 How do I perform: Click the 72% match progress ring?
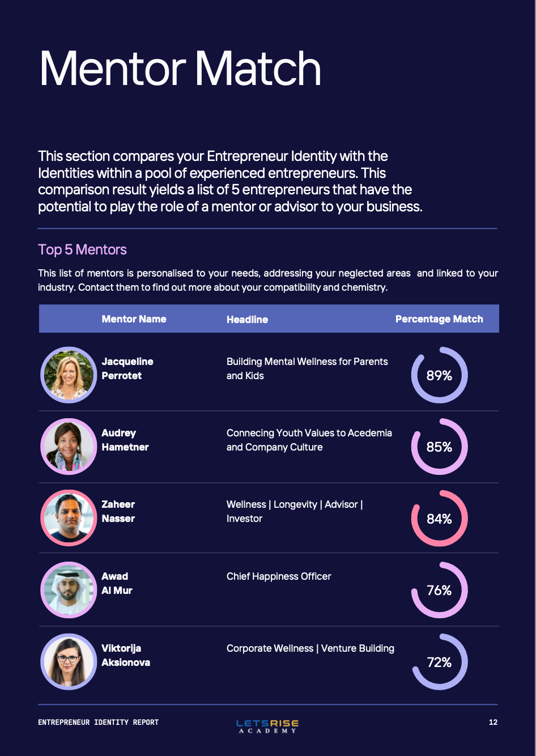(439, 662)
